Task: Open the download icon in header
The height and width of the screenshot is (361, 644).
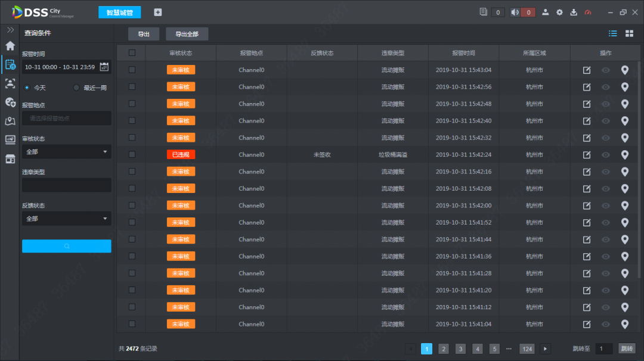Action: point(574,13)
